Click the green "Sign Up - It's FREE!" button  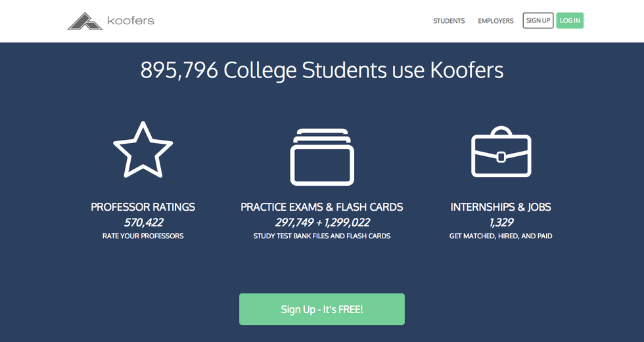click(321, 309)
